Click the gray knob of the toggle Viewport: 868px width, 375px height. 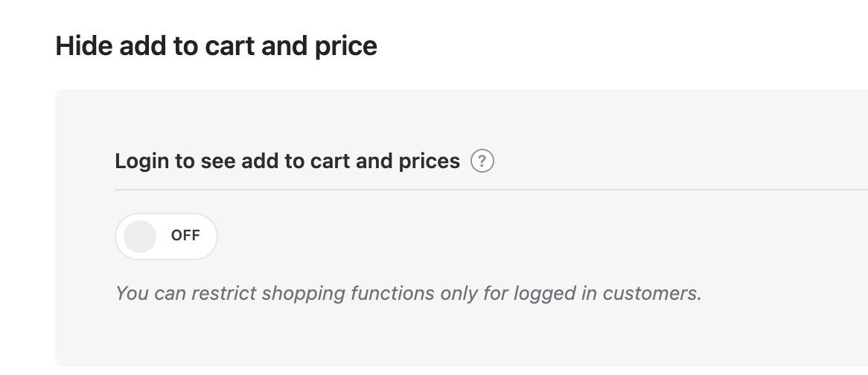pos(140,236)
